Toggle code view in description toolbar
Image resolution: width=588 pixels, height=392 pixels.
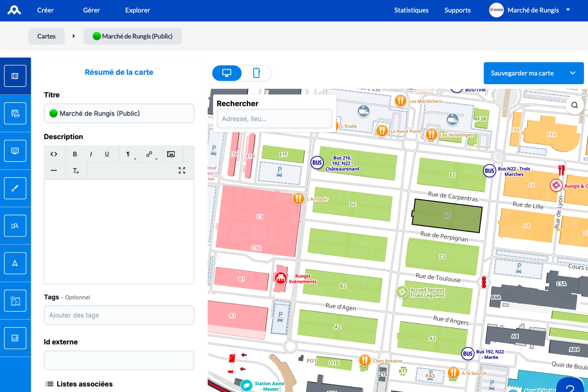(54, 154)
